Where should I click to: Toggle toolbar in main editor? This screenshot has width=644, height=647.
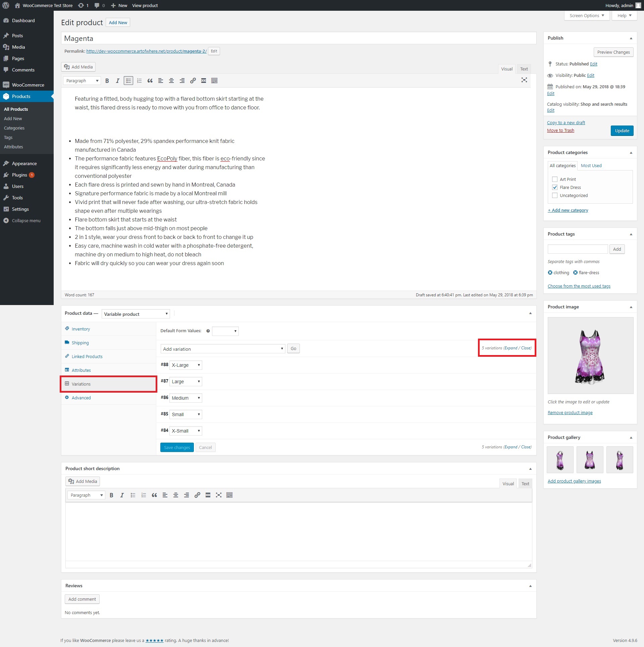pos(214,81)
